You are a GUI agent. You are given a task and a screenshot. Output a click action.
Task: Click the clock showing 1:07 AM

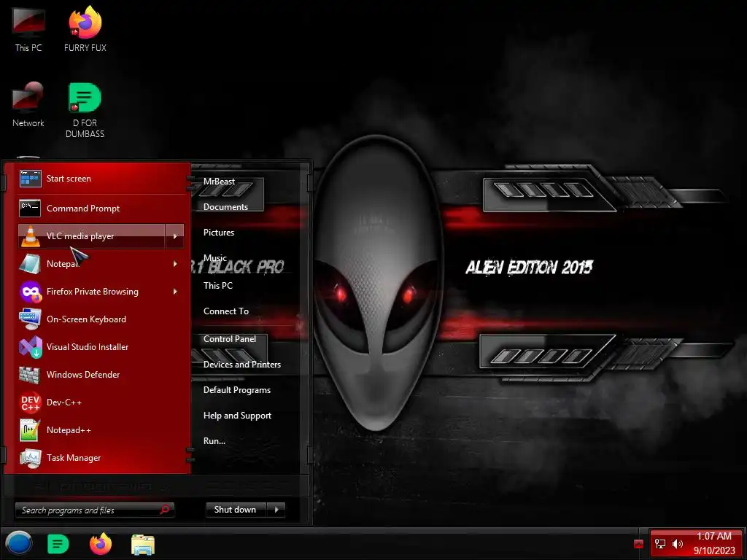tap(713, 536)
